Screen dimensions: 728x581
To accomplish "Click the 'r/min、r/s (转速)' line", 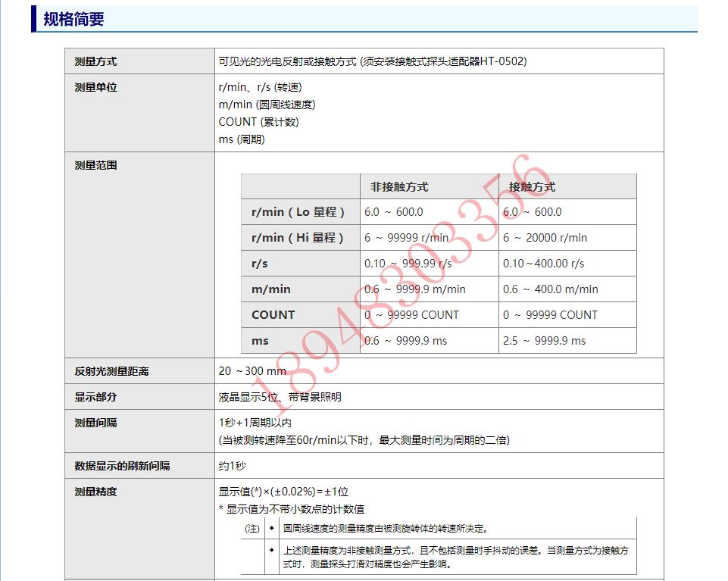I will point(261,87).
